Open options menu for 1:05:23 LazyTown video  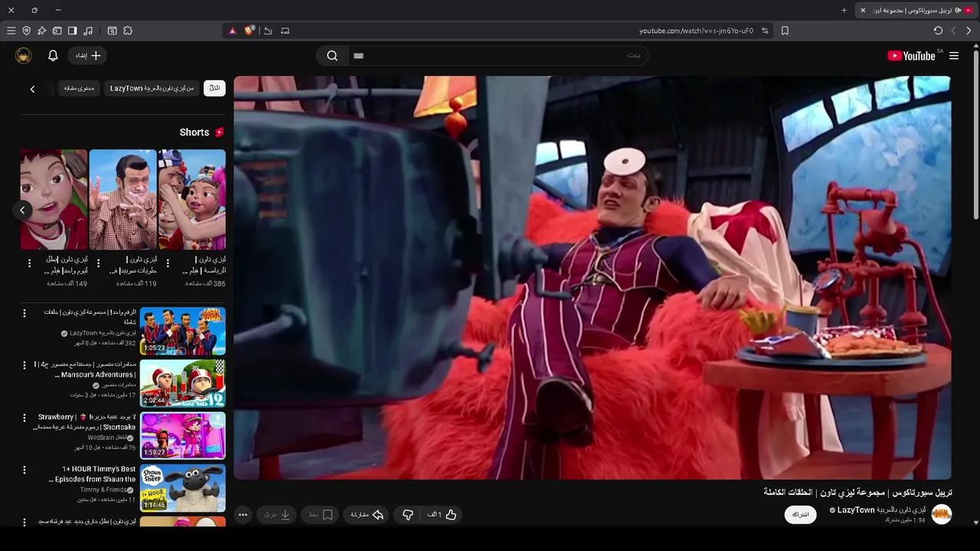click(24, 313)
